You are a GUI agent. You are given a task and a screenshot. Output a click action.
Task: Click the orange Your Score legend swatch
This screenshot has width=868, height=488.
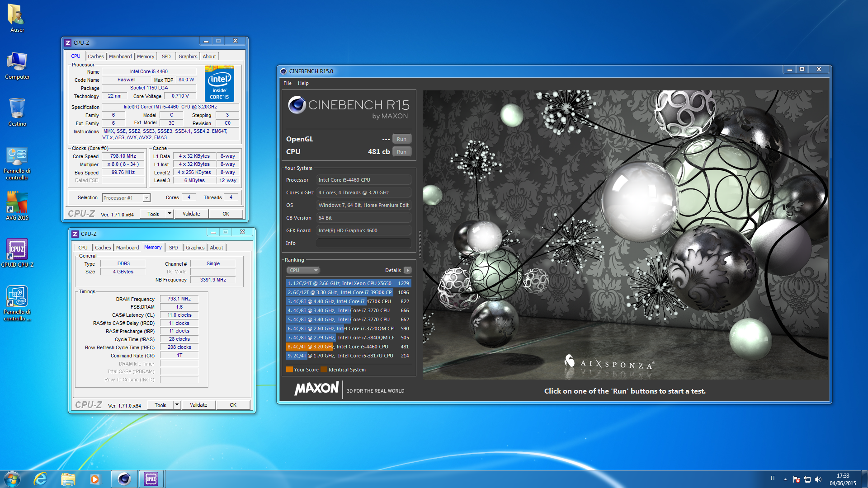coord(289,370)
